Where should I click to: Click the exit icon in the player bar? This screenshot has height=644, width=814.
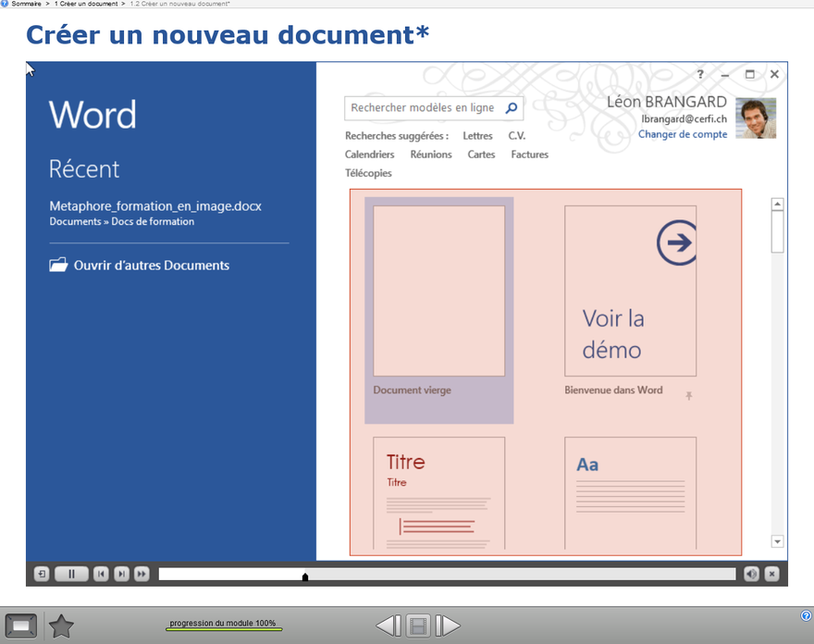(x=42, y=575)
